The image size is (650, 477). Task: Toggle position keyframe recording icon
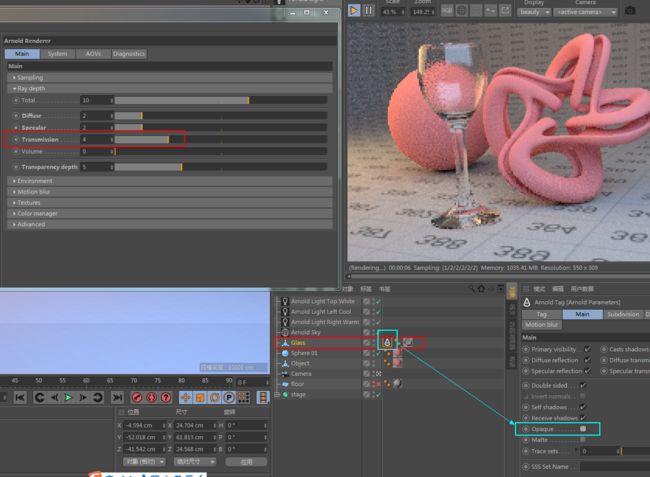click(186, 397)
